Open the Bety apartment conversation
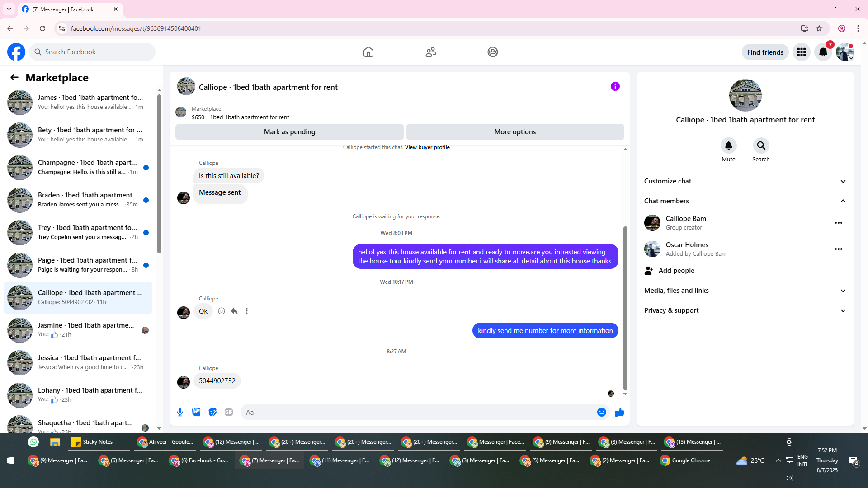The height and width of the screenshot is (488, 868). (78, 135)
